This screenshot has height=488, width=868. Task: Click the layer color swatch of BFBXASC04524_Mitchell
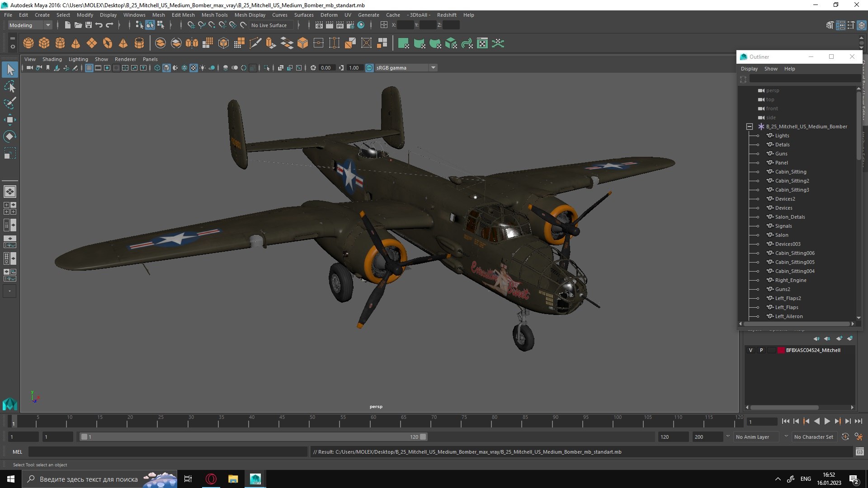(x=781, y=350)
